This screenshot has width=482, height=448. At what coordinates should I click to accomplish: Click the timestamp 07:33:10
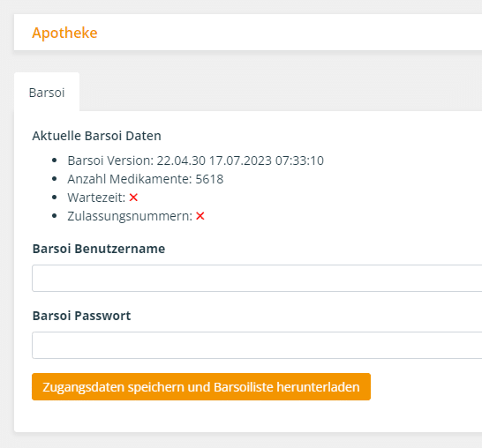(299, 161)
